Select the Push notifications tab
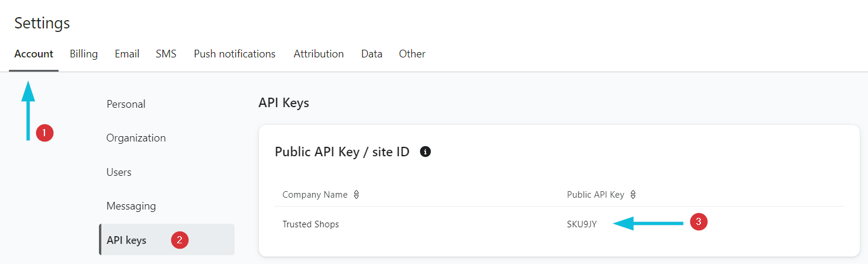 (x=235, y=54)
